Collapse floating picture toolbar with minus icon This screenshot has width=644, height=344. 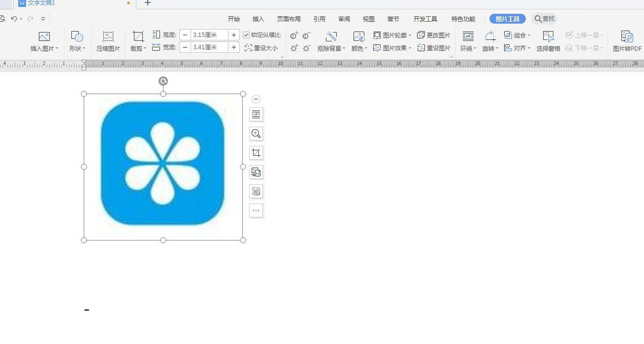tap(256, 99)
